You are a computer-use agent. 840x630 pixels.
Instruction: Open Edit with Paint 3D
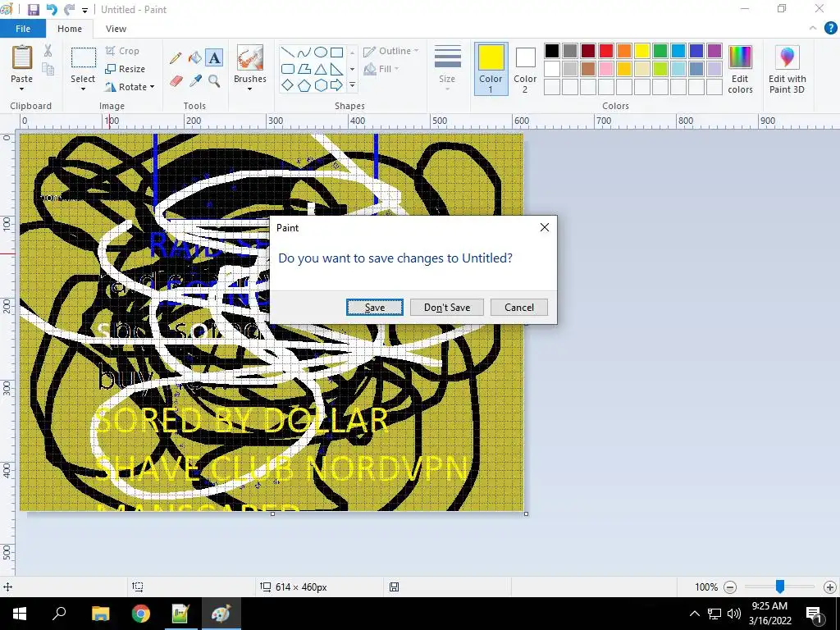tap(787, 70)
